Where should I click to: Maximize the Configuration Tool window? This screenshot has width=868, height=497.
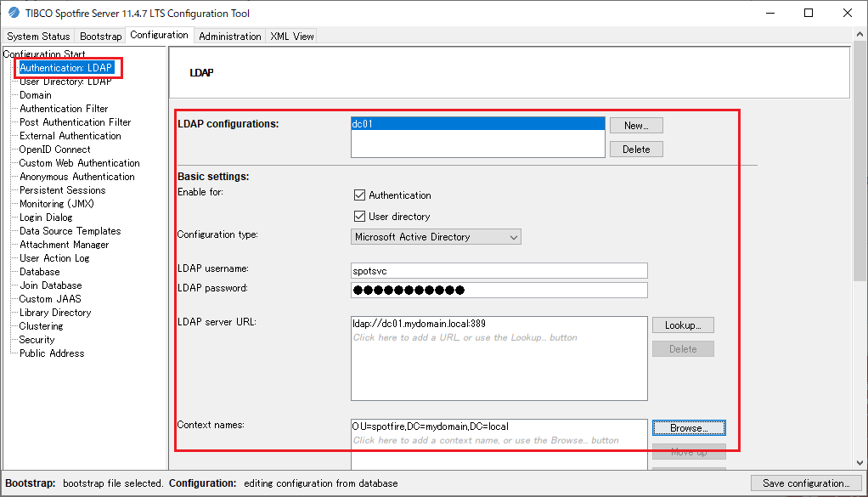809,13
